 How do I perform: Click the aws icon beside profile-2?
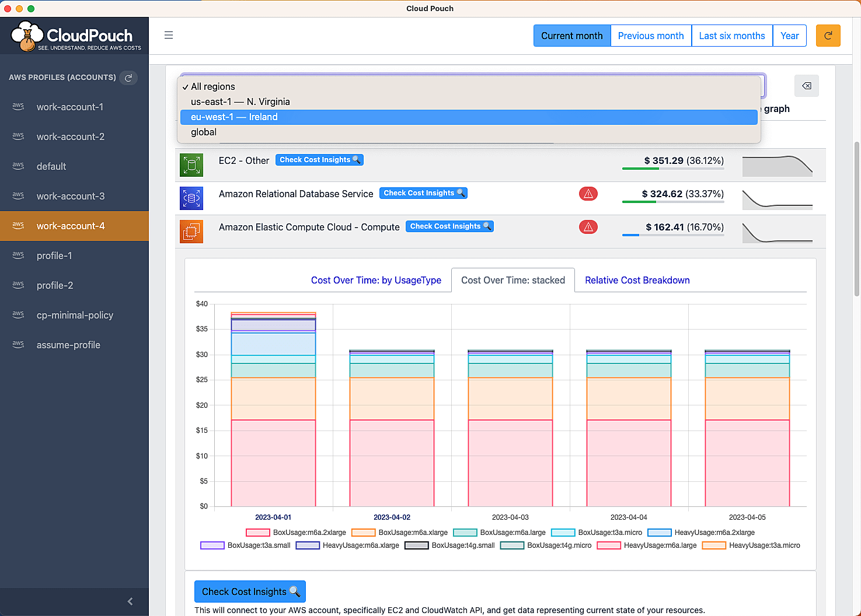click(18, 285)
